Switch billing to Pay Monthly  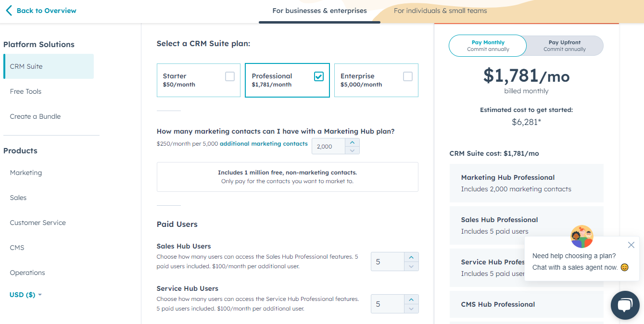click(488, 46)
